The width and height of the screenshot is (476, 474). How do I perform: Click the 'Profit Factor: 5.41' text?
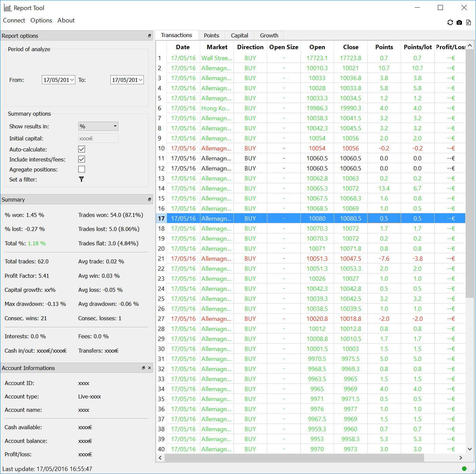pos(27,276)
